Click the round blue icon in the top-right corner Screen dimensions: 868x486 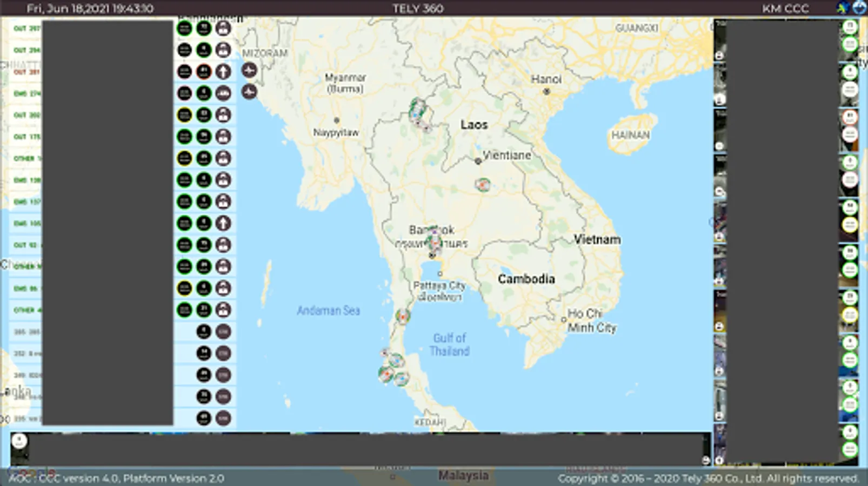tap(859, 8)
